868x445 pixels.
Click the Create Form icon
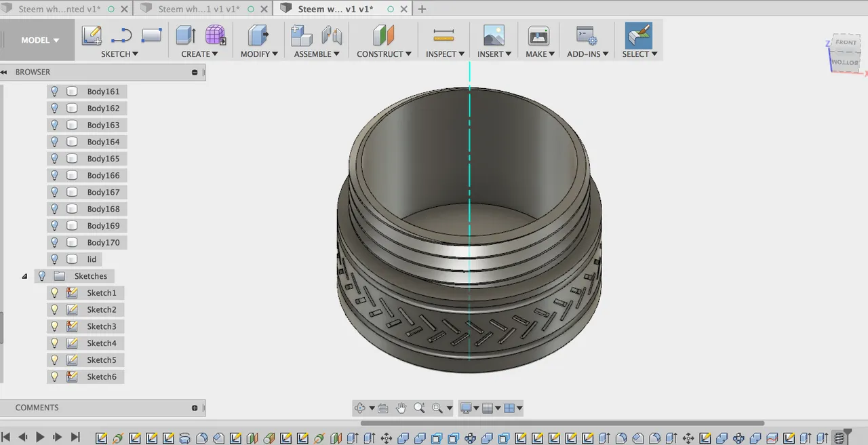pos(216,35)
